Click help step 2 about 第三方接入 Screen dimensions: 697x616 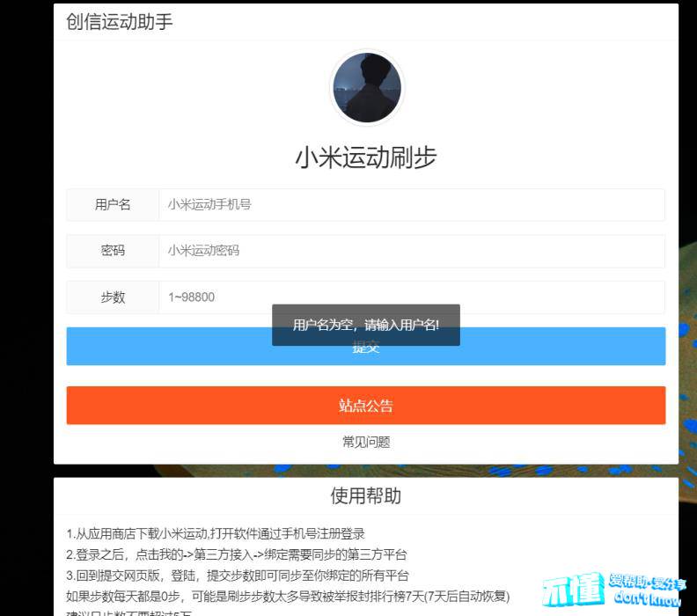click(x=237, y=554)
